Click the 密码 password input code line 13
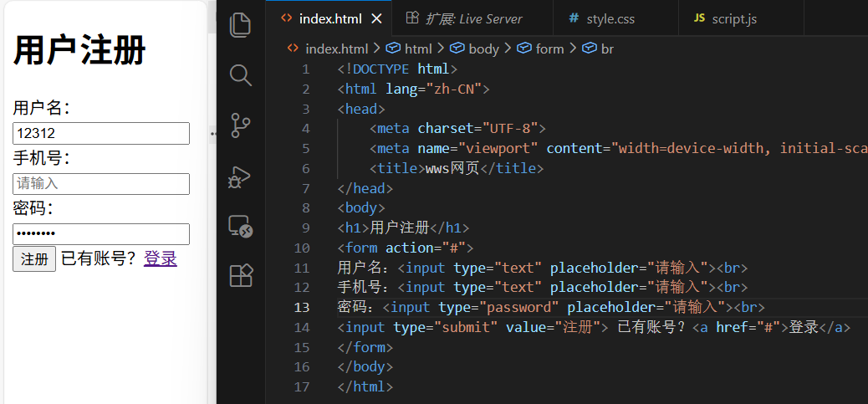The image size is (868, 404). 551,307
